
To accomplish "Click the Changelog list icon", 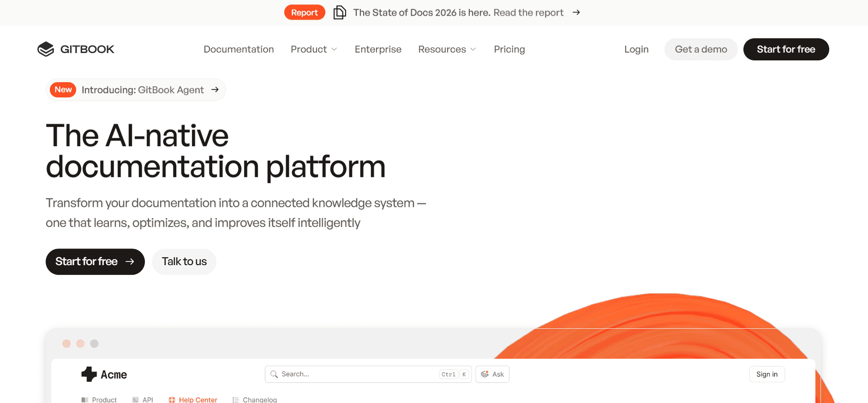I will [236, 400].
